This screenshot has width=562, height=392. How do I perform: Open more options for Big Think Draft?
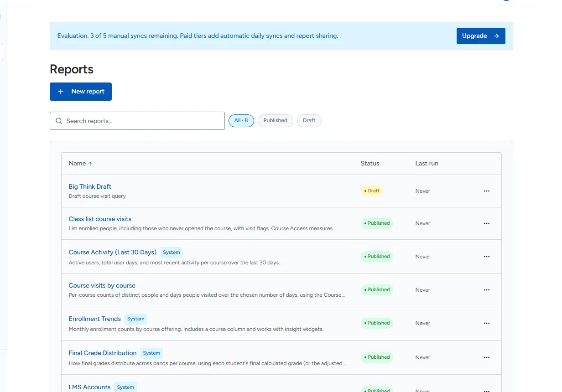click(486, 191)
